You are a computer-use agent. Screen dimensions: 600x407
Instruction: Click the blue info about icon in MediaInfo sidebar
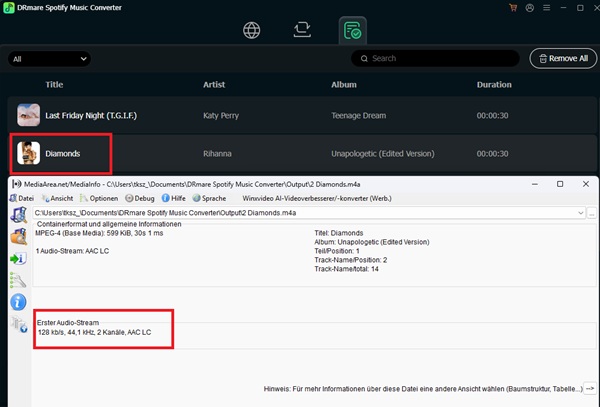pyautogui.click(x=18, y=302)
